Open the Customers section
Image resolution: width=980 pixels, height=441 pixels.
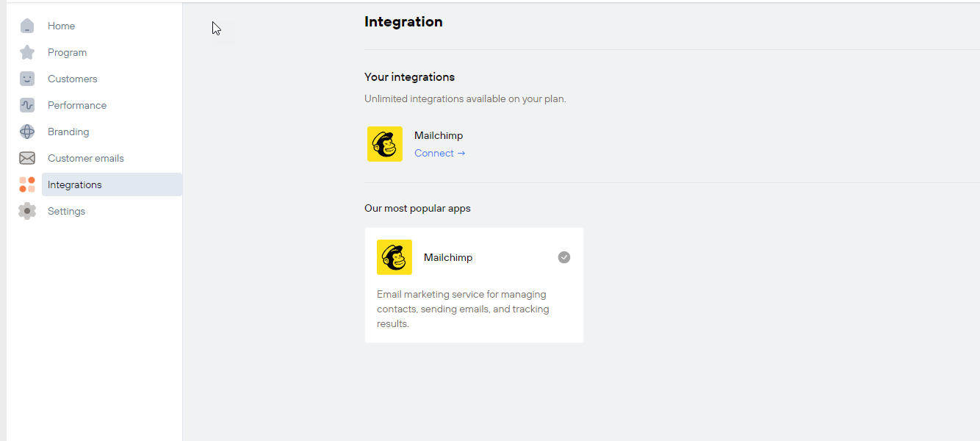pyautogui.click(x=73, y=79)
